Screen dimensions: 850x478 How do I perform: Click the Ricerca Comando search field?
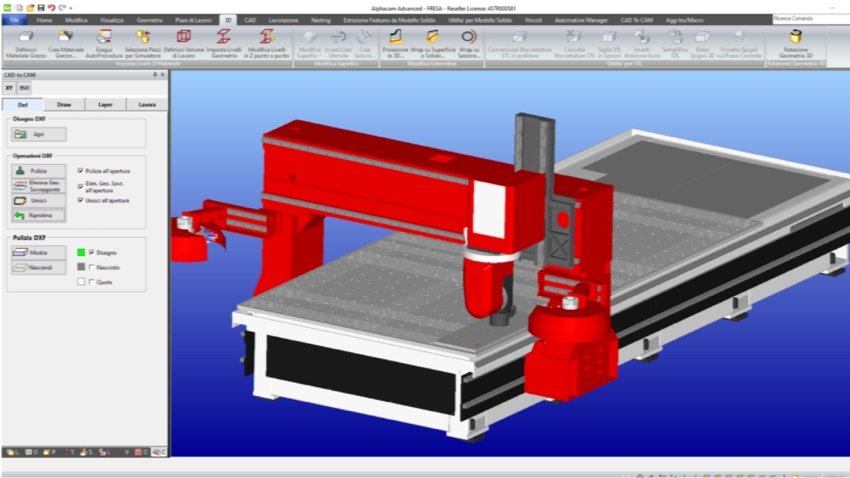tap(808, 18)
